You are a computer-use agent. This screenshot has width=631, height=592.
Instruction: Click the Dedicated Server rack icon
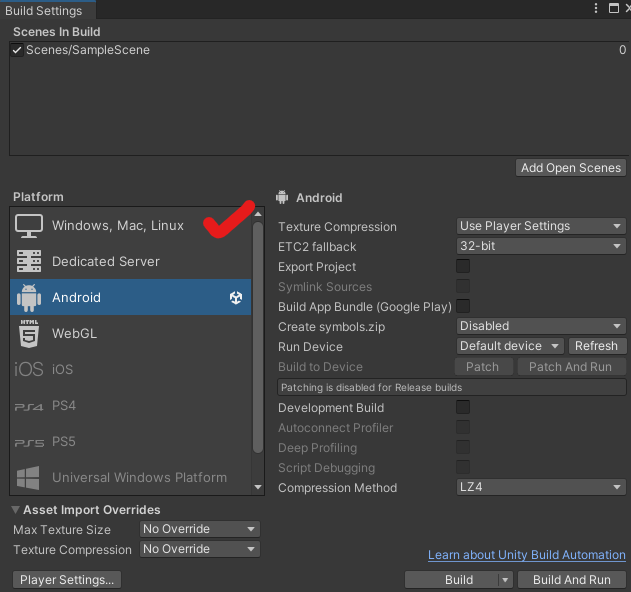pos(29,261)
